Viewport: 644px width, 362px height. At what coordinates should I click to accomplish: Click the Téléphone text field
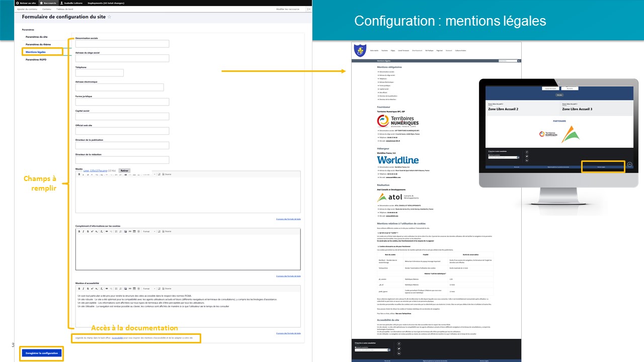coord(99,73)
